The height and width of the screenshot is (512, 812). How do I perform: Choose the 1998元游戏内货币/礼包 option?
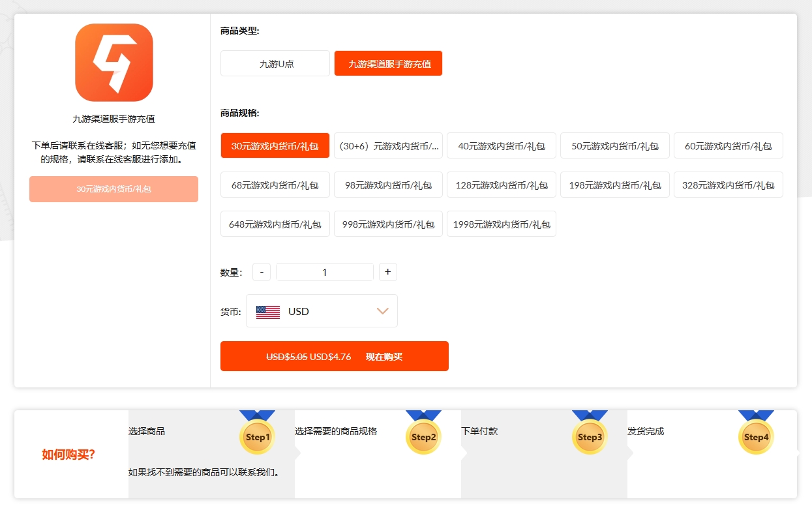[x=502, y=224]
